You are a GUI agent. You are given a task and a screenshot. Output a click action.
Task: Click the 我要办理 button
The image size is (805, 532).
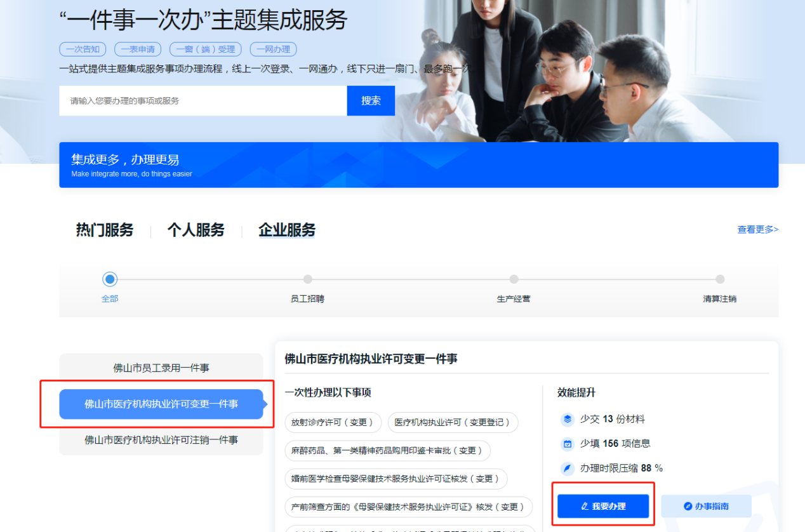point(603,506)
